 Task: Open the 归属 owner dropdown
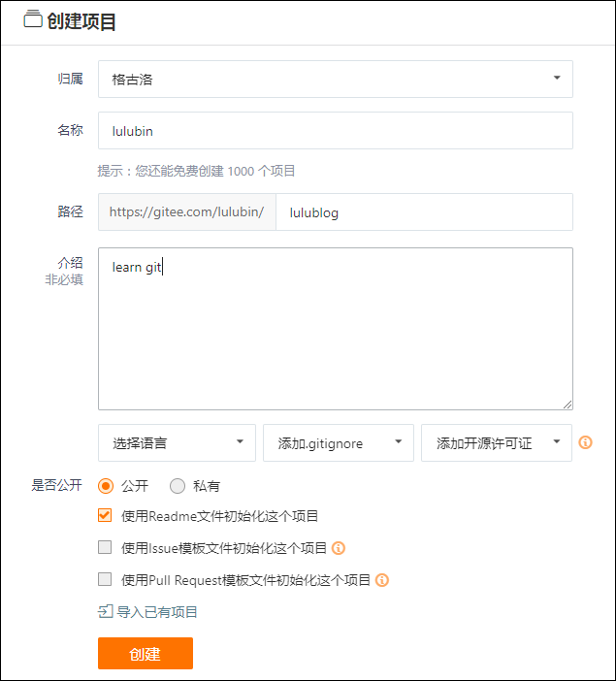(x=336, y=79)
